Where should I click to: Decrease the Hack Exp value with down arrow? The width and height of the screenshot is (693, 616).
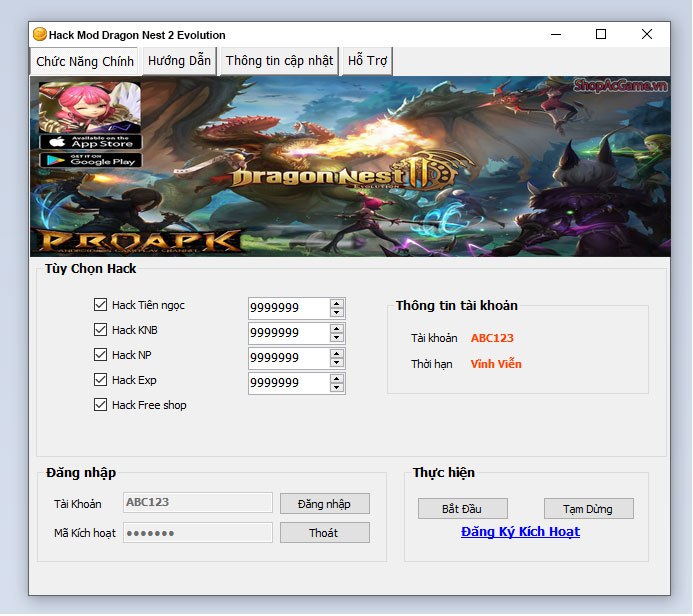point(337,388)
